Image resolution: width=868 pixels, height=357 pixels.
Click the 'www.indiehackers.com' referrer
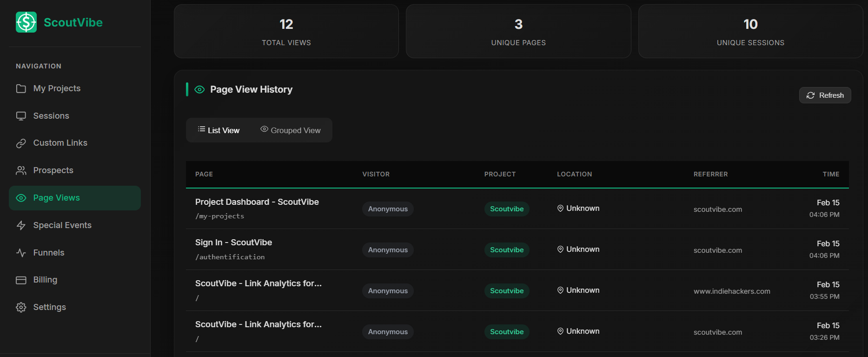coord(732,291)
